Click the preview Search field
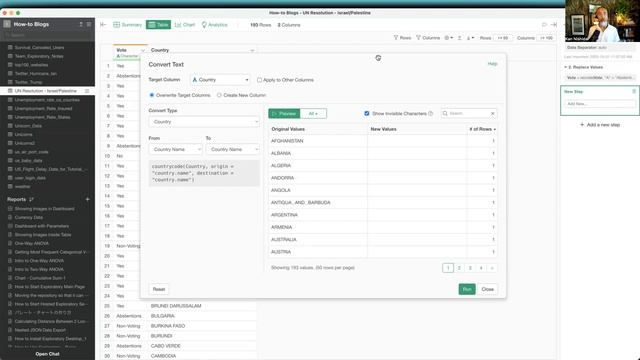 click(468, 113)
